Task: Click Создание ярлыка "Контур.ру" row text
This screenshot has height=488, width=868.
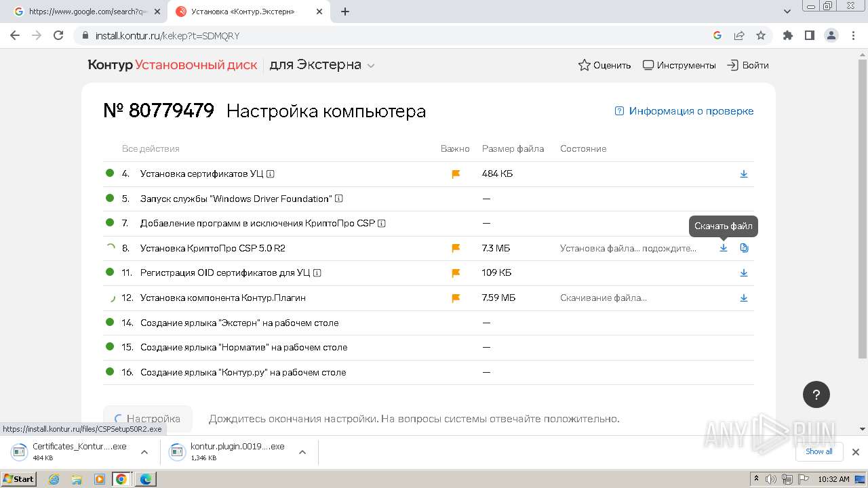Action: click(243, 372)
